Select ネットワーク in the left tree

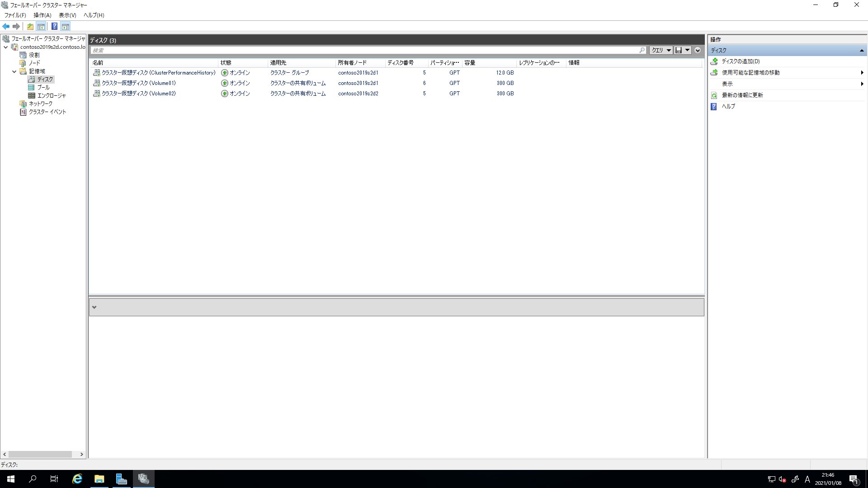40,103
